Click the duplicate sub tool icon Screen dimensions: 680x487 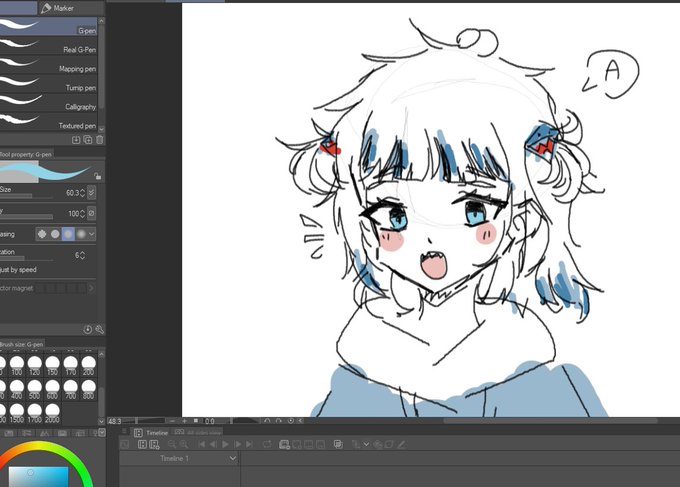(88, 140)
